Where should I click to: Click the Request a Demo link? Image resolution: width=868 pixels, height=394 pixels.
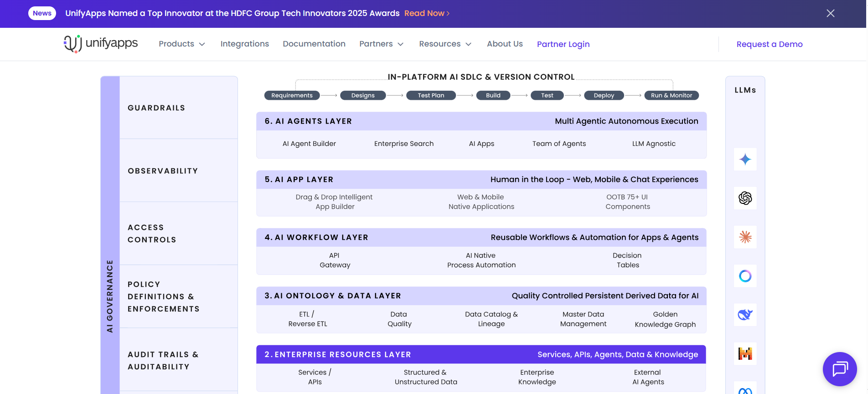pyautogui.click(x=769, y=44)
